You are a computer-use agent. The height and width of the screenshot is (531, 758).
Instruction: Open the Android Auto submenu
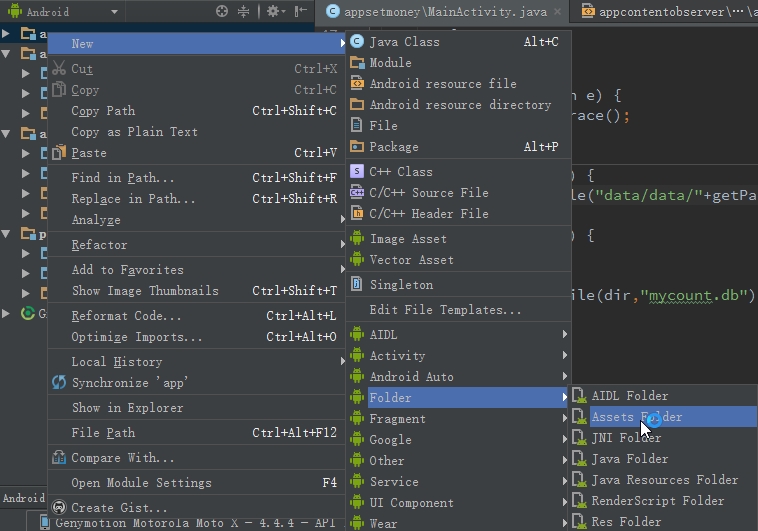click(458, 376)
